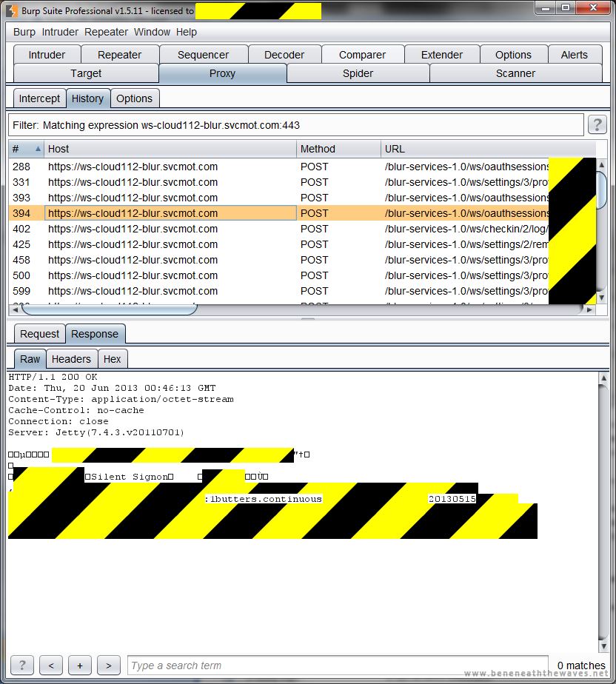Go to next search match button
Screen dimensions: 616x684
pos(109,665)
